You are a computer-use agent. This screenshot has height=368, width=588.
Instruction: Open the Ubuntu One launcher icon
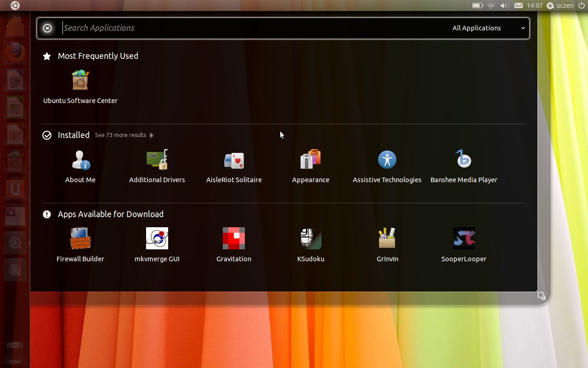[x=15, y=189]
